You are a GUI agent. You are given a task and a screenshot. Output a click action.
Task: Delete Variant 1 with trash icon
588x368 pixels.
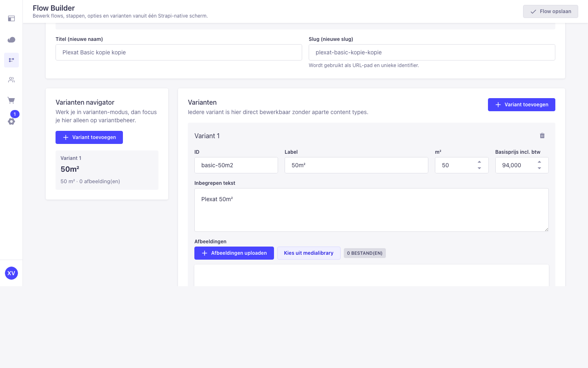pyautogui.click(x=542, y=136)
